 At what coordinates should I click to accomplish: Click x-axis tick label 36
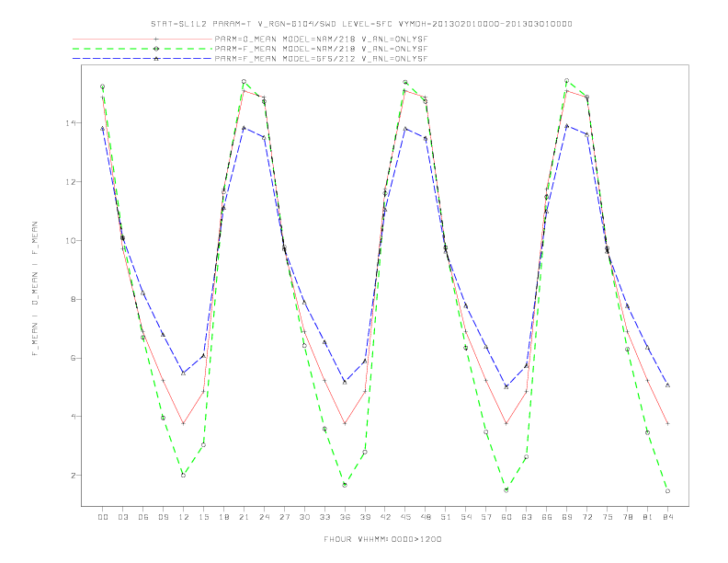tap(345, 517)
